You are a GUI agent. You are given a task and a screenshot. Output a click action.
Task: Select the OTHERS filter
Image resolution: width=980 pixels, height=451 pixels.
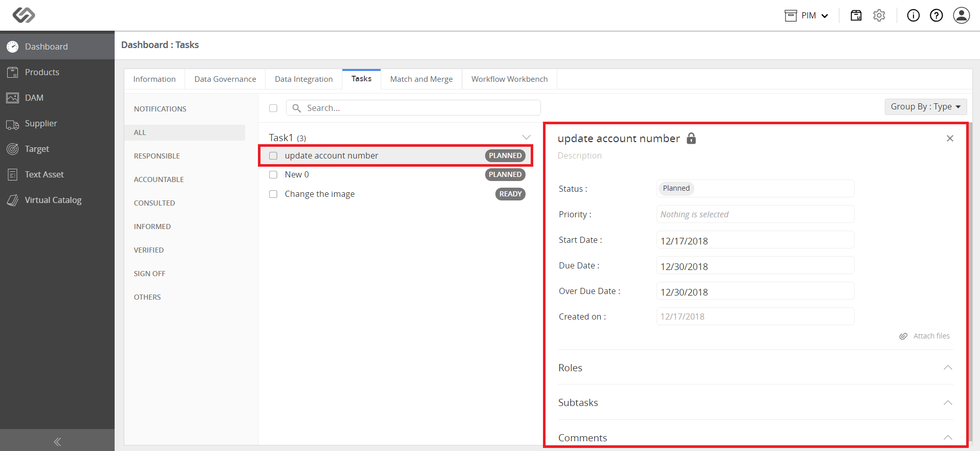(x=147, y=297)
